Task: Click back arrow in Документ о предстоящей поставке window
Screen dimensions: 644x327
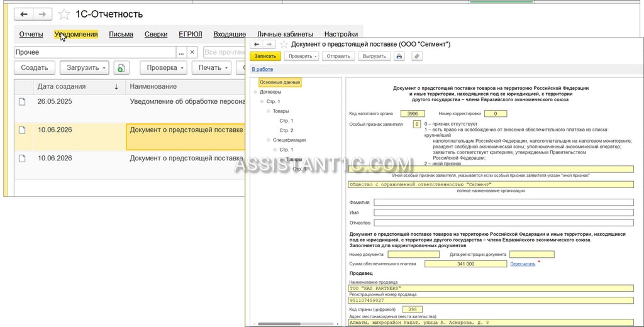Action: pos(257,44)
